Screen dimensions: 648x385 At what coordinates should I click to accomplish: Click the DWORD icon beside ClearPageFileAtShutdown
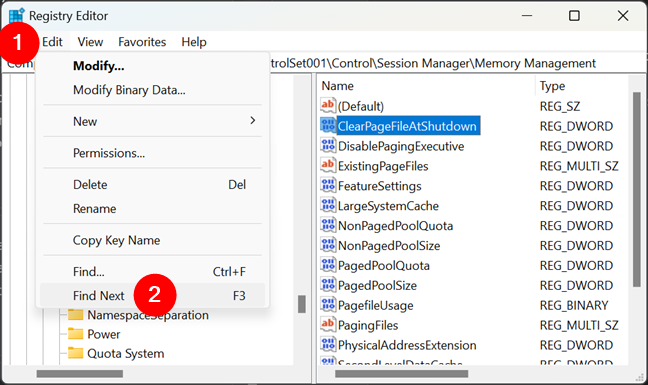click(x=328, y=126)
